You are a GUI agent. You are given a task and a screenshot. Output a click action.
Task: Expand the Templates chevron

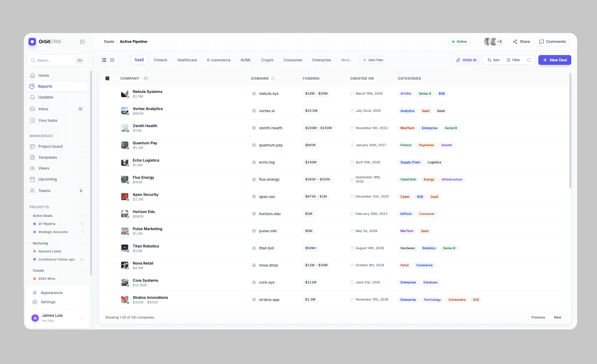(x=82, y=157)
